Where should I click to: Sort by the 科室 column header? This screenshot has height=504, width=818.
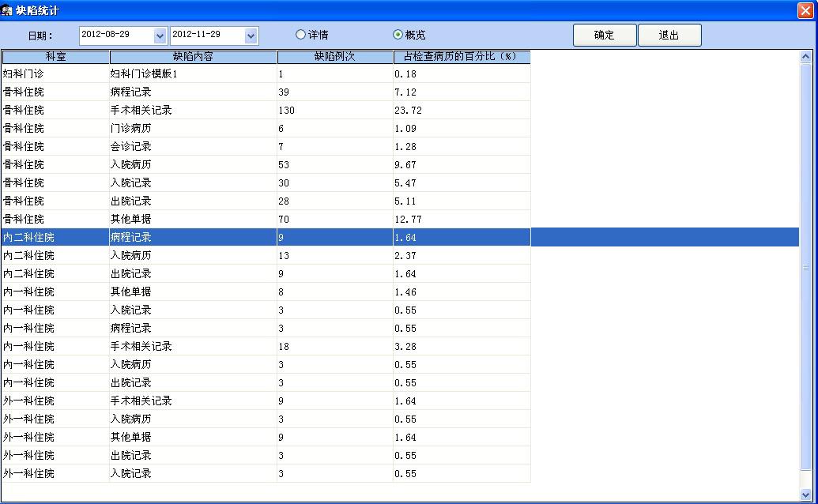tap(55, 57)
